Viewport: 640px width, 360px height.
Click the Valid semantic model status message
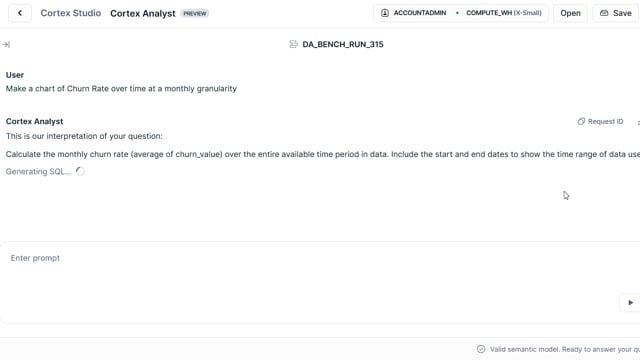click(564, 349)
